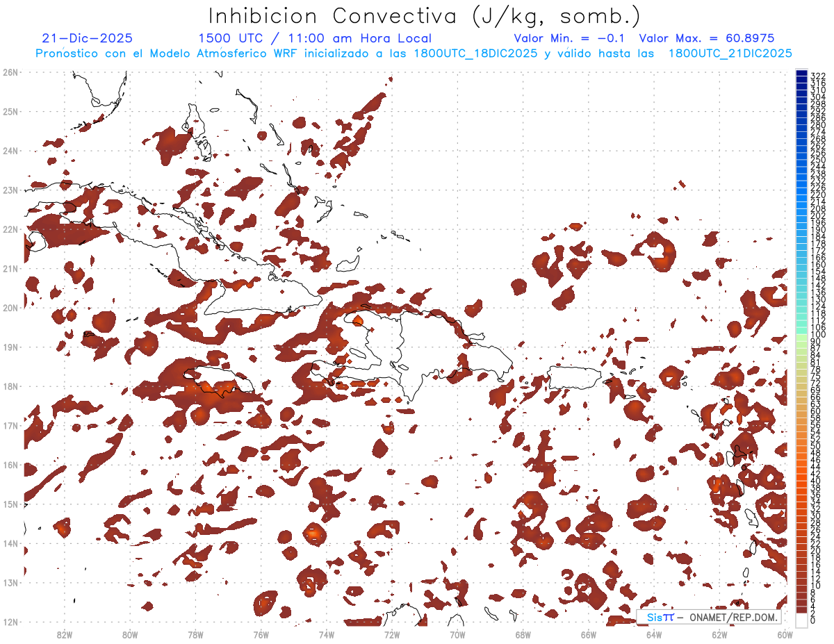Click the "14N" latitude label
Image resolution: width=834 pixels, height=644 pixels.
tap(10, 543)
